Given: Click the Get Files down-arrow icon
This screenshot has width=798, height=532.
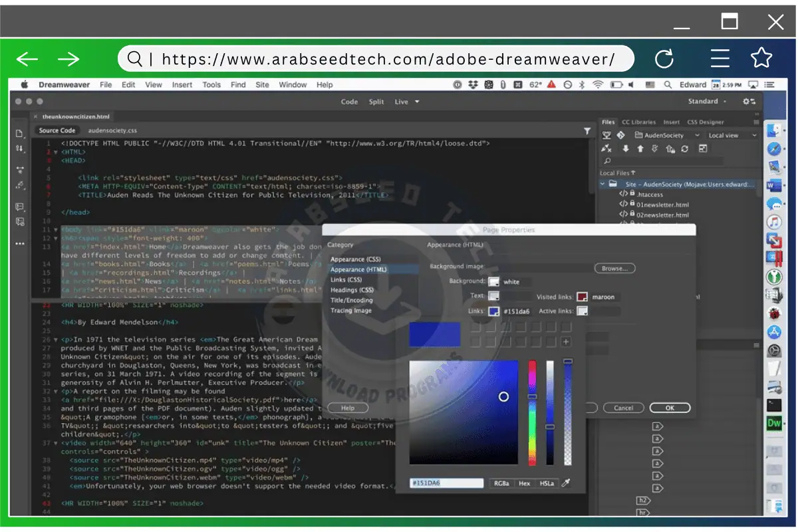Looking at the screenshot, I should coord(626,148).
